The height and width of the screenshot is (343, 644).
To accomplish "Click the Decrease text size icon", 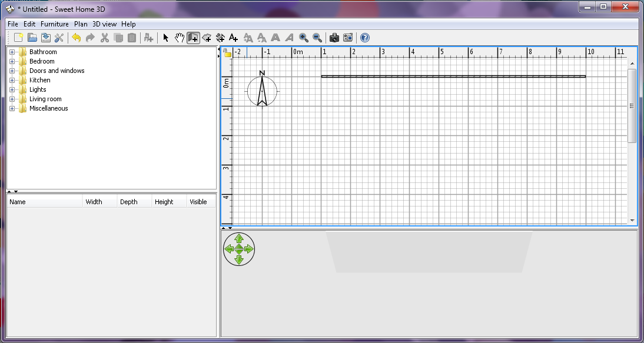I will point(261,38).
